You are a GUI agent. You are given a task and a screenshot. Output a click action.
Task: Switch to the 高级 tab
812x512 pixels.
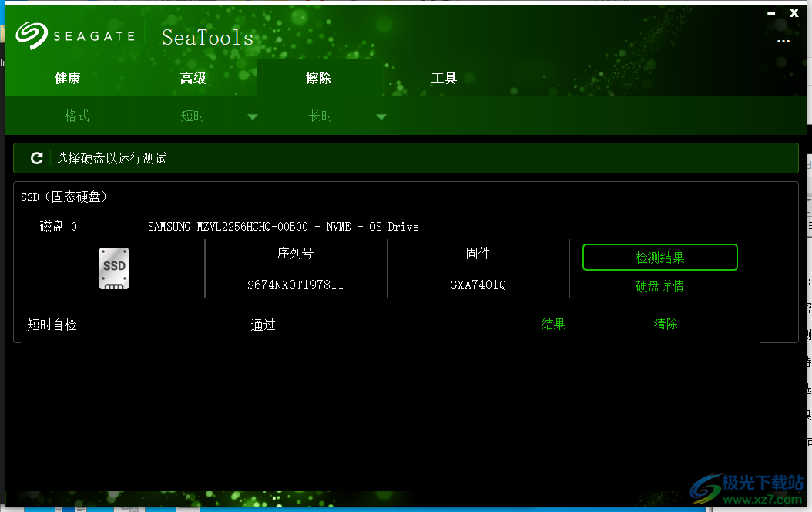tap(193, 78)
